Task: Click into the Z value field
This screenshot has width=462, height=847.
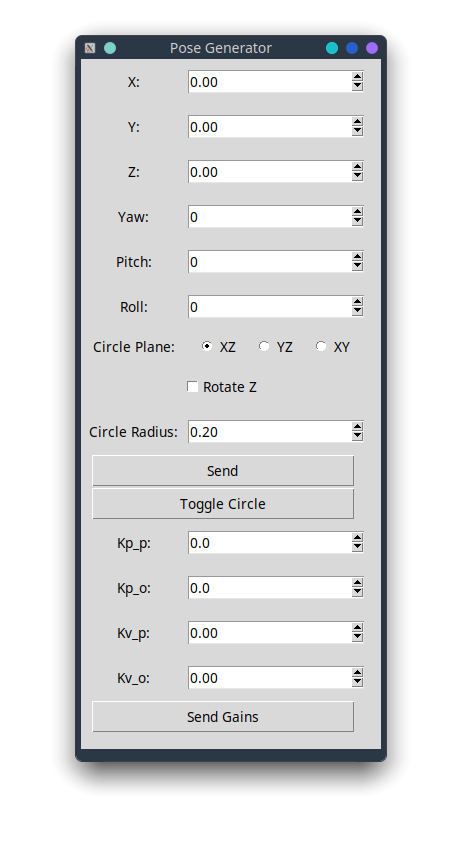Action: (270, 172)
